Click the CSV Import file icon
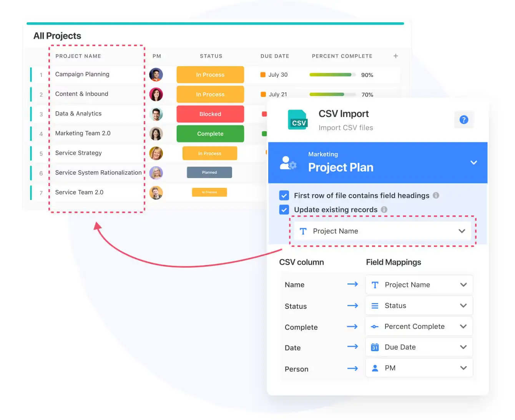 298,120
